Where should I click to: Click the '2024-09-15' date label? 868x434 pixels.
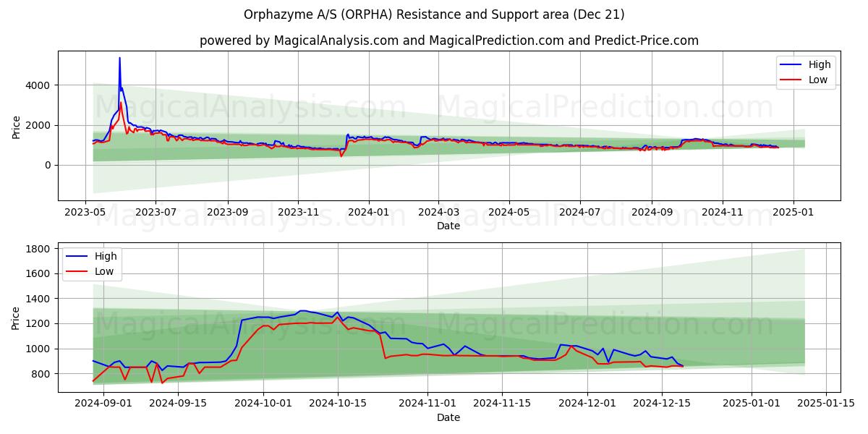click(177, 404)
